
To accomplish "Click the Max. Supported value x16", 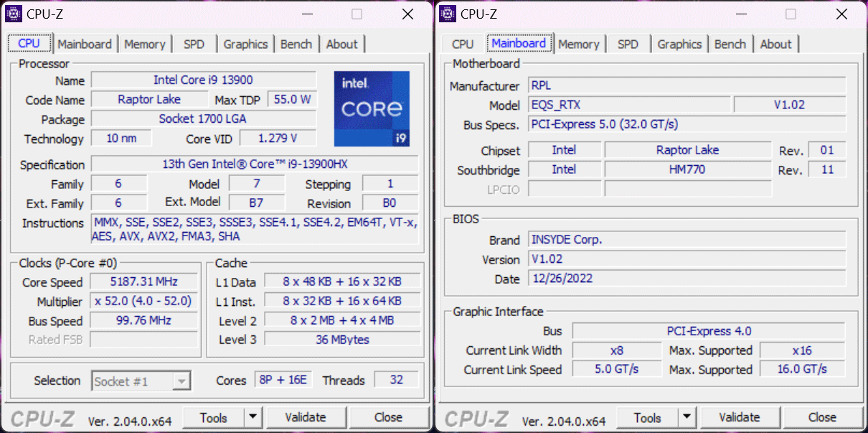I will (x=802, y=350).
